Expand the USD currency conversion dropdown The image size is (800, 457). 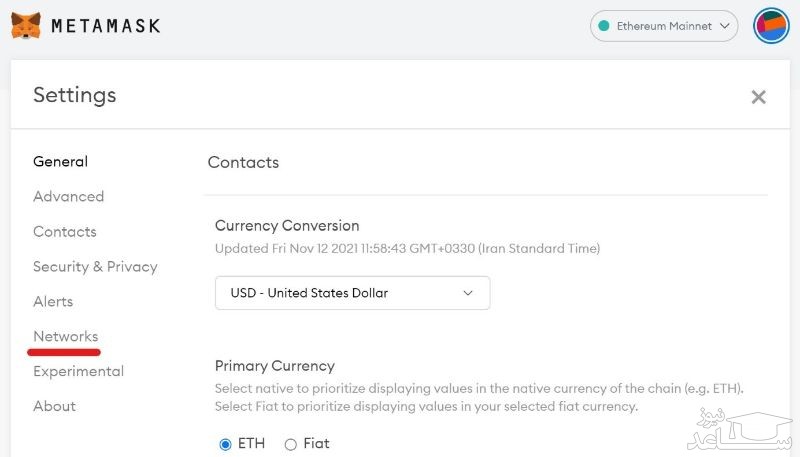pyautogui.click(x=352, y=293)
